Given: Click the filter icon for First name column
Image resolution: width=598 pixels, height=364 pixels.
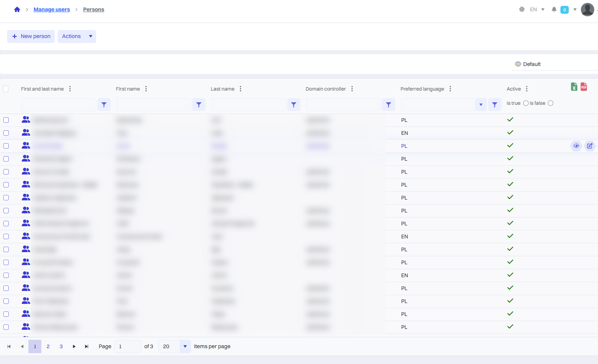Looking at the screenshot, I should click(199, 105).
